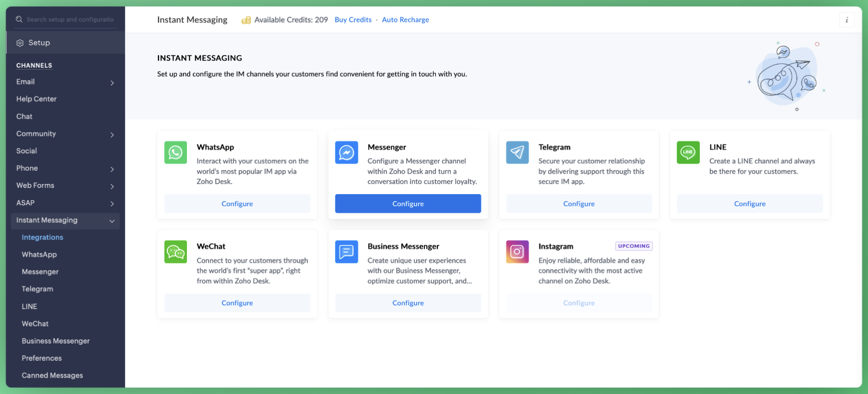The image size is (868, 394).
Task: Expand the Email channel submenu
Action: coord(112,83)
